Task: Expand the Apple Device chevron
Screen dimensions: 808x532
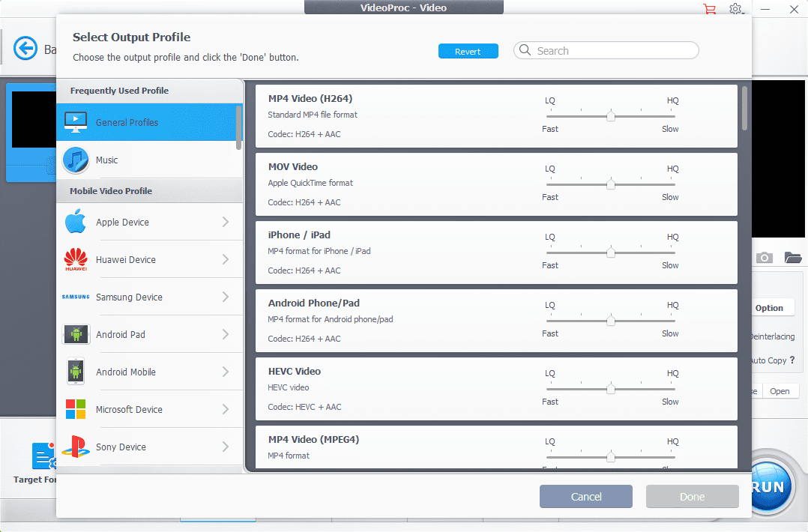Action: point(226,222)
